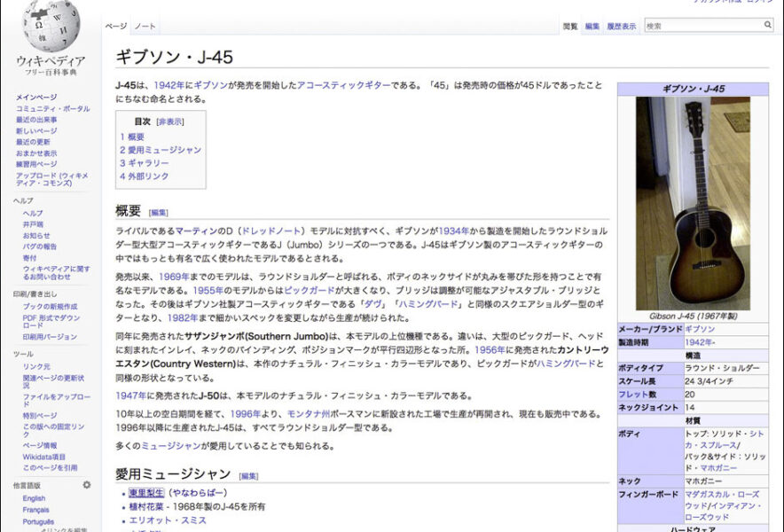
Task: Open 最近の更新 sidebar link
Action: click(33, 142)
